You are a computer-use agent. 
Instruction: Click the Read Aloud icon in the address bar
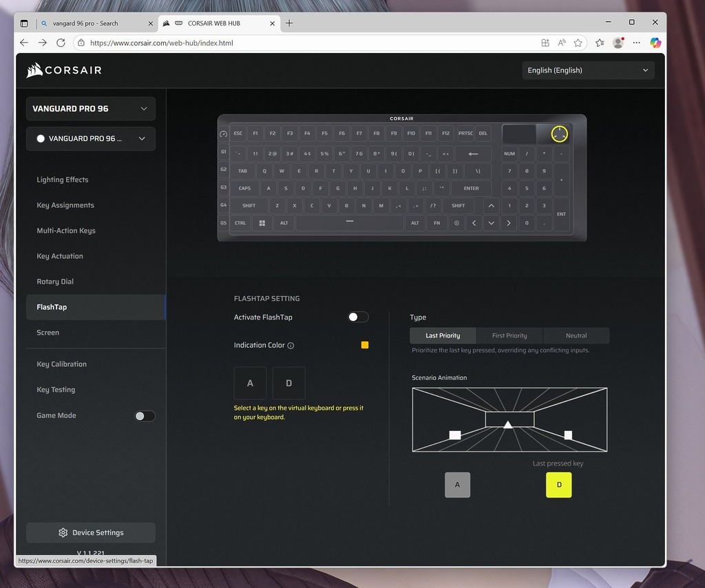point(562,43)
